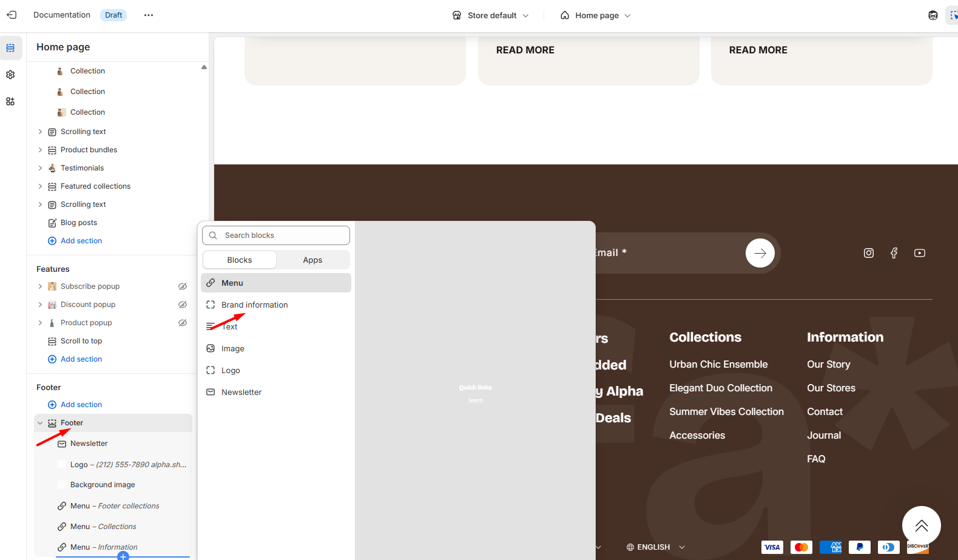Viewport: 958px width, 560px height.
Task: Click the middle READ MORE link
Action: coord(525,50)
